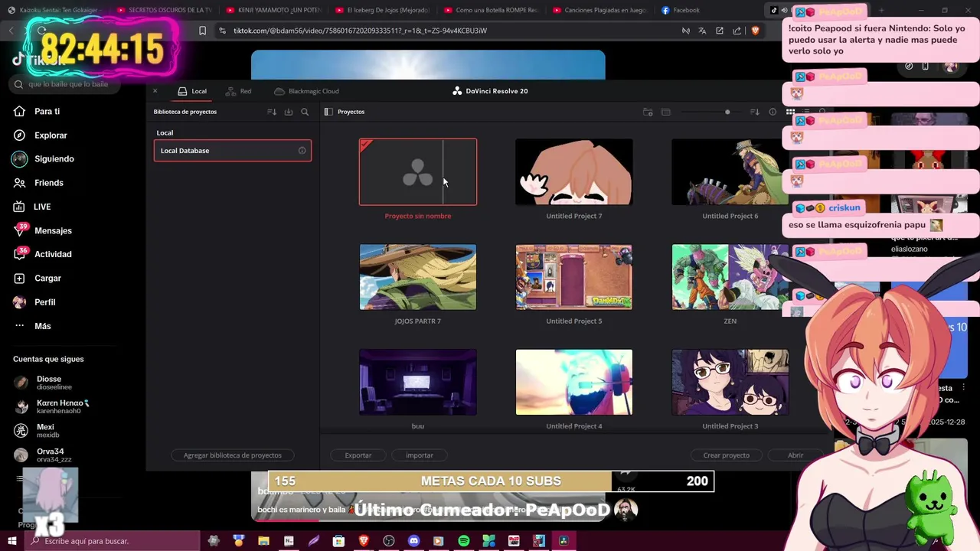
Task: Select the Proyecto sin nombre thumbnail
Action: tap(418, 172)
